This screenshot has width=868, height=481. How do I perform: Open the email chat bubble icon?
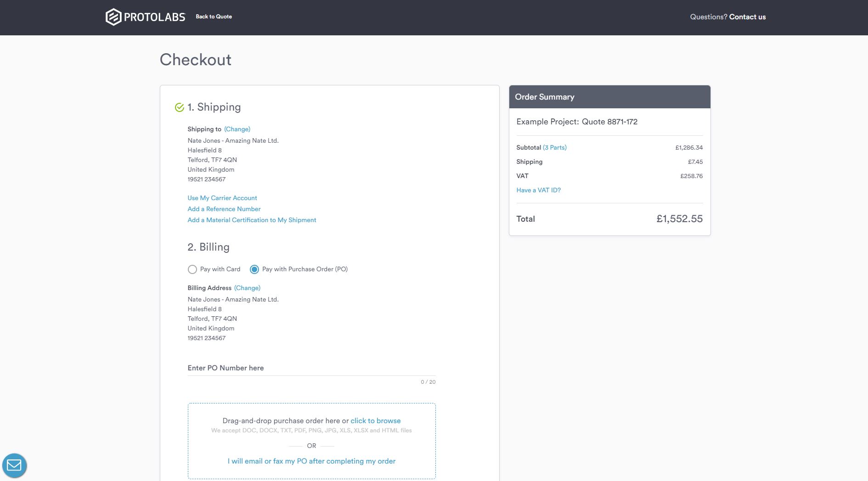(x=14, y=465)
